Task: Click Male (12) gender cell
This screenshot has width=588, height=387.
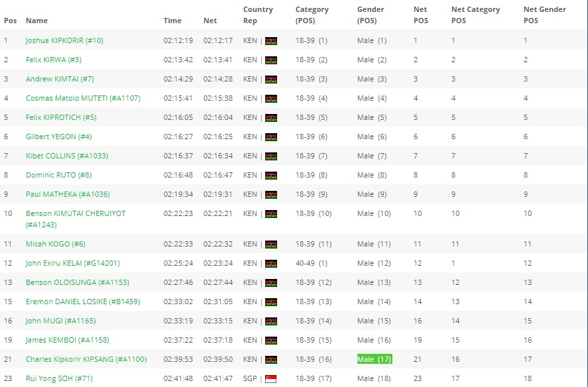Action: coord(374,263)
